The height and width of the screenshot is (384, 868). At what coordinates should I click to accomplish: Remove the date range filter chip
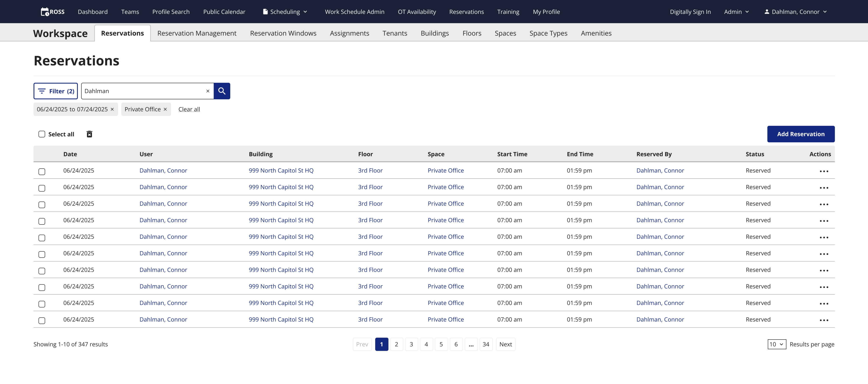112,109
